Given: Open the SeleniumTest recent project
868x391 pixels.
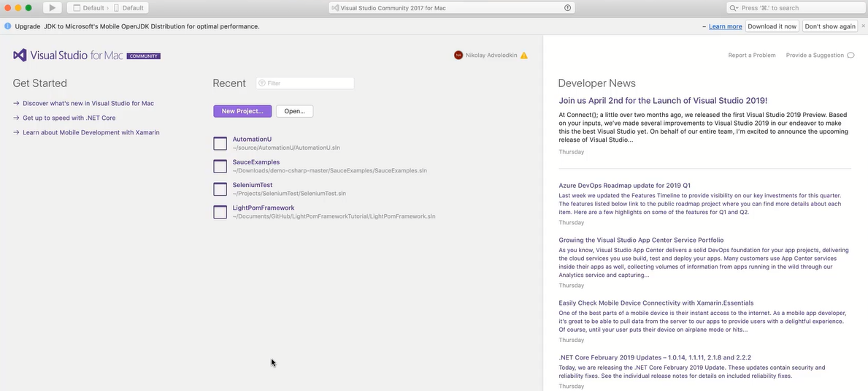Looking at the screenshot, I should tap(253, 185).
